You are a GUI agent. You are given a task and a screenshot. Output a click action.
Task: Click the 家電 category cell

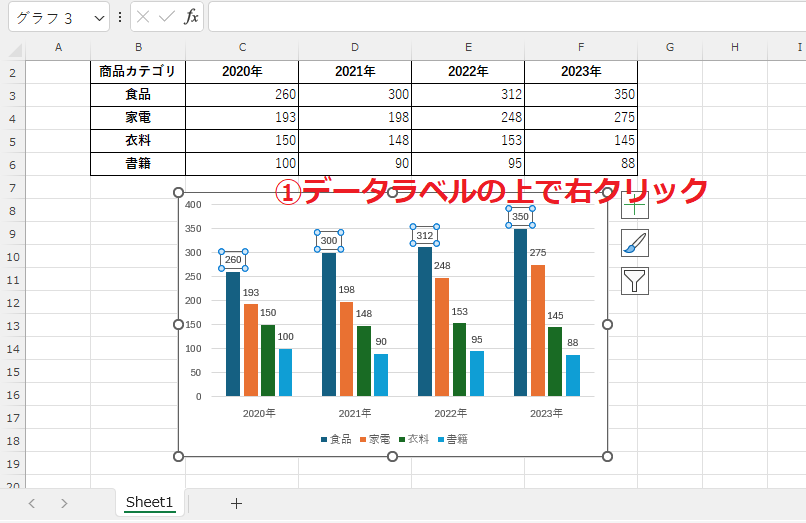coord(138,118)
